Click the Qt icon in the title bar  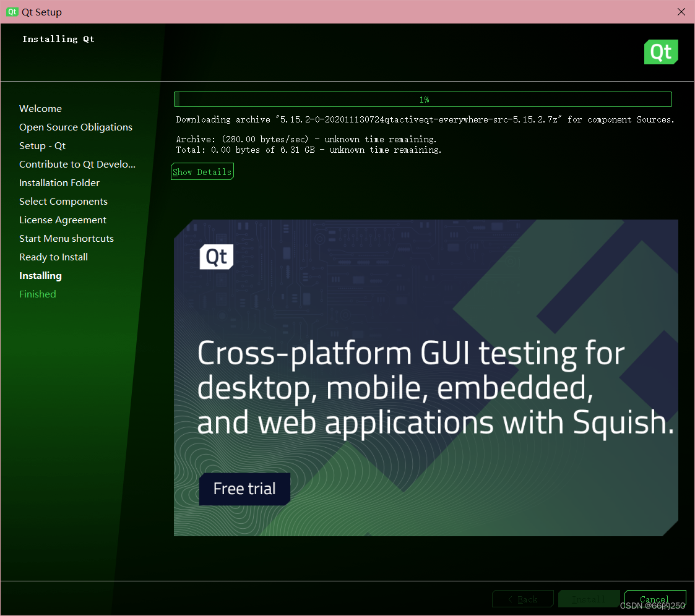[x=12, y=12]
